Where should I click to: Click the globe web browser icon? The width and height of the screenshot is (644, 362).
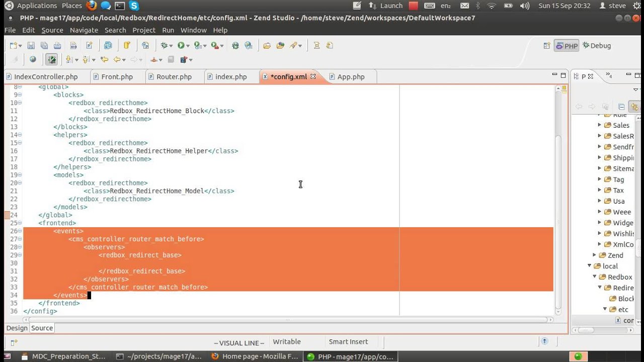tap(33, 59)
